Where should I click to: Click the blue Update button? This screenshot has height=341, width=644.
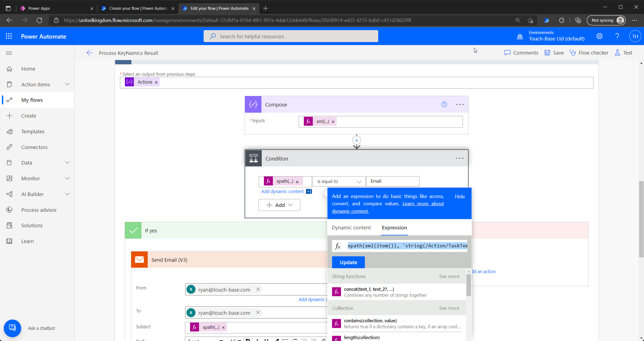click(x=348, y=262)
